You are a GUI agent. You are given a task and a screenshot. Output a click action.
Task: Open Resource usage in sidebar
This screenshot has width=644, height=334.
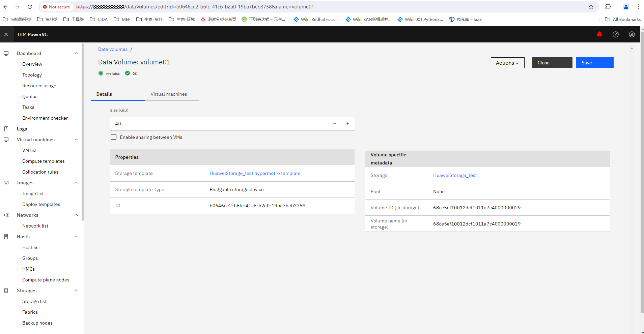(39, 86)
